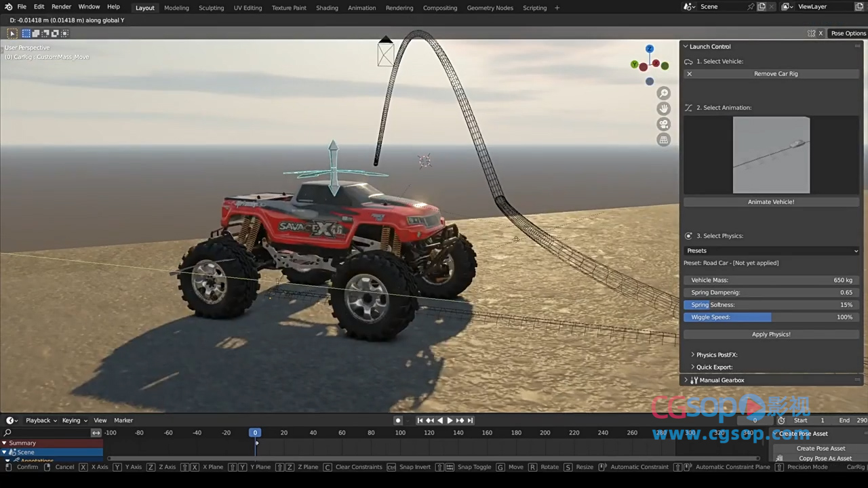
Task: Adjust the Spring Softness slider
Action: point(771,305)
